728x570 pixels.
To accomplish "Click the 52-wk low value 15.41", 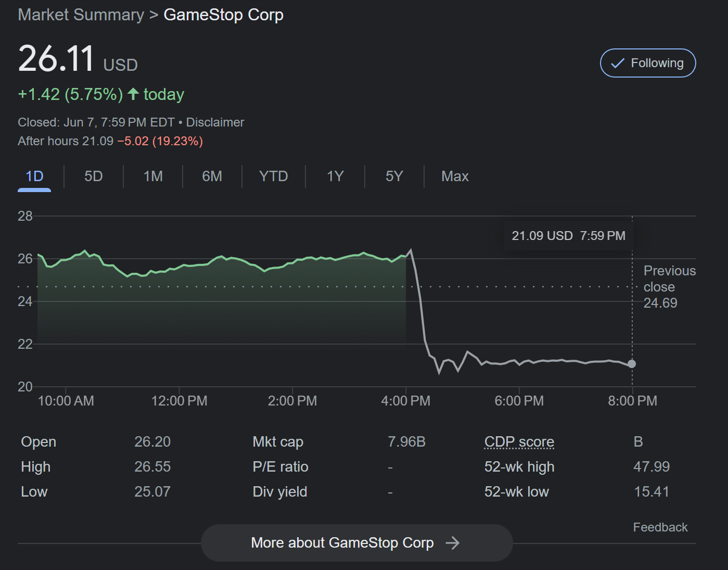I will pos(652,492).
